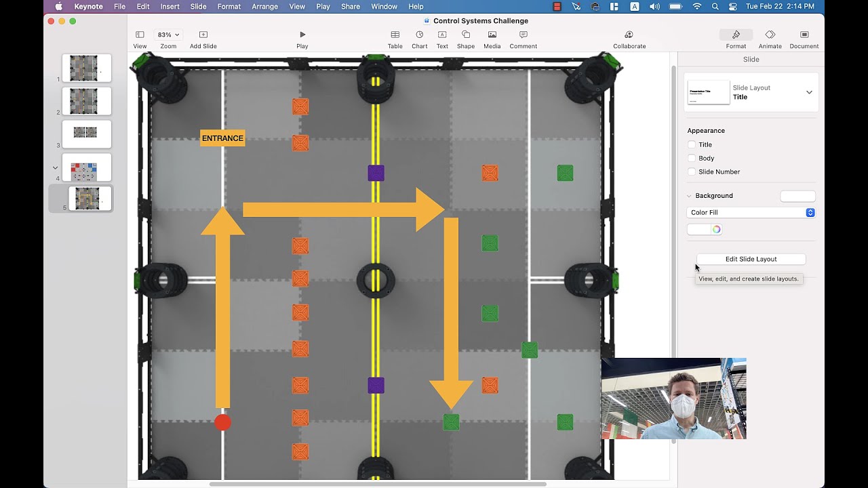Open the Play menu in menu bar
Image resolution: width=868 pixels, height=488 pixels.
(323, 7)
